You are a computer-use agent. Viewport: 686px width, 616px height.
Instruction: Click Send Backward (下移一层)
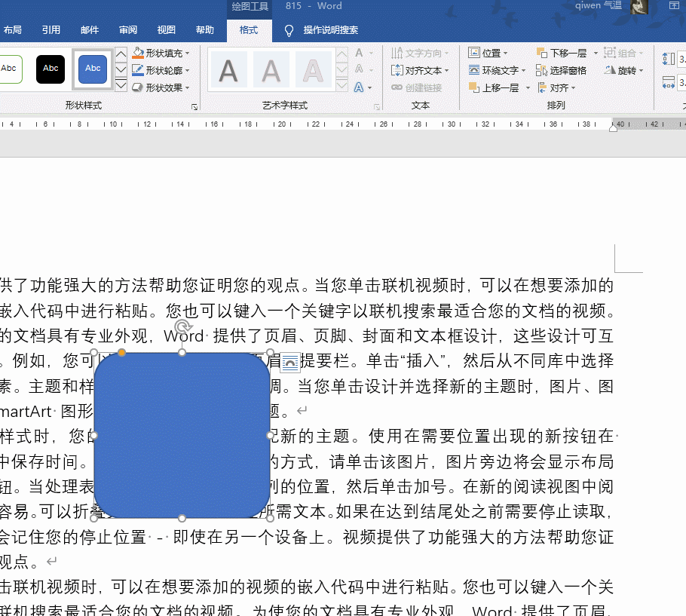pos(565,52)
